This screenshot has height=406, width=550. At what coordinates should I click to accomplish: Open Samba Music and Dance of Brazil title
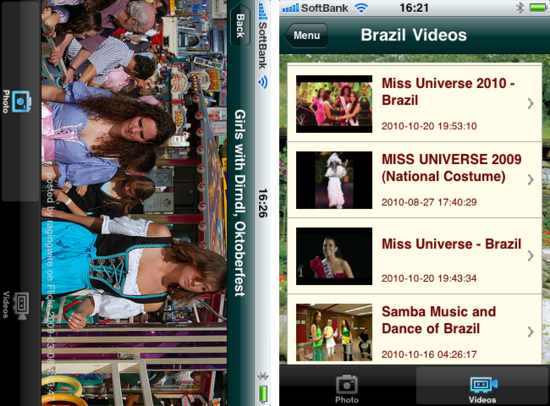click(439, 320)
